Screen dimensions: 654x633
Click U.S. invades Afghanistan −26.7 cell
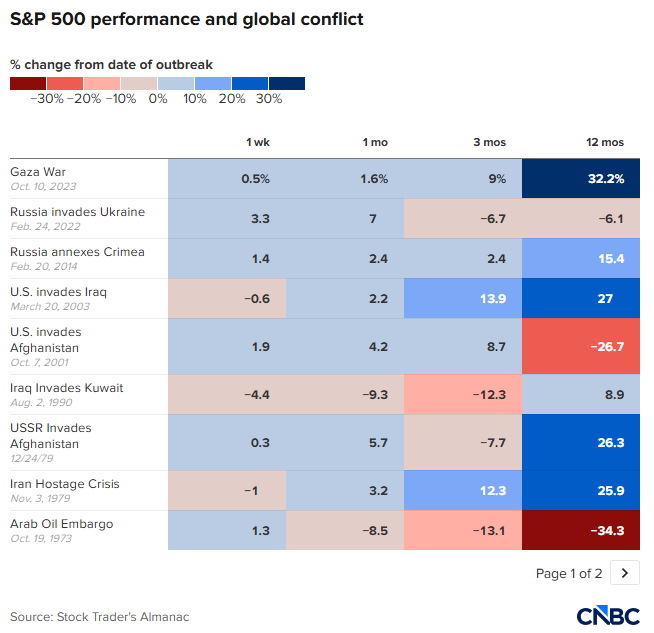pyautogui.click(x=580, y=347)
